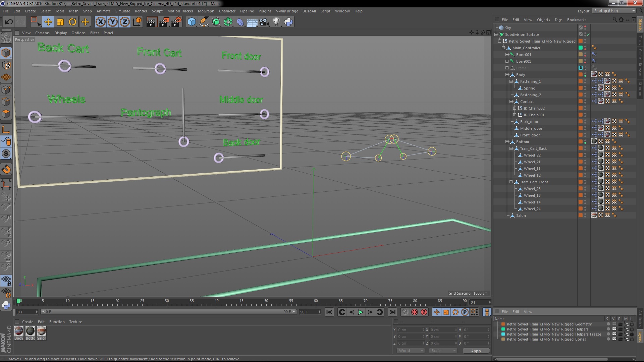Screen dimensions: 644x362
Task: Open the Object Manager Tags menu
Action: tap(558, 20)
